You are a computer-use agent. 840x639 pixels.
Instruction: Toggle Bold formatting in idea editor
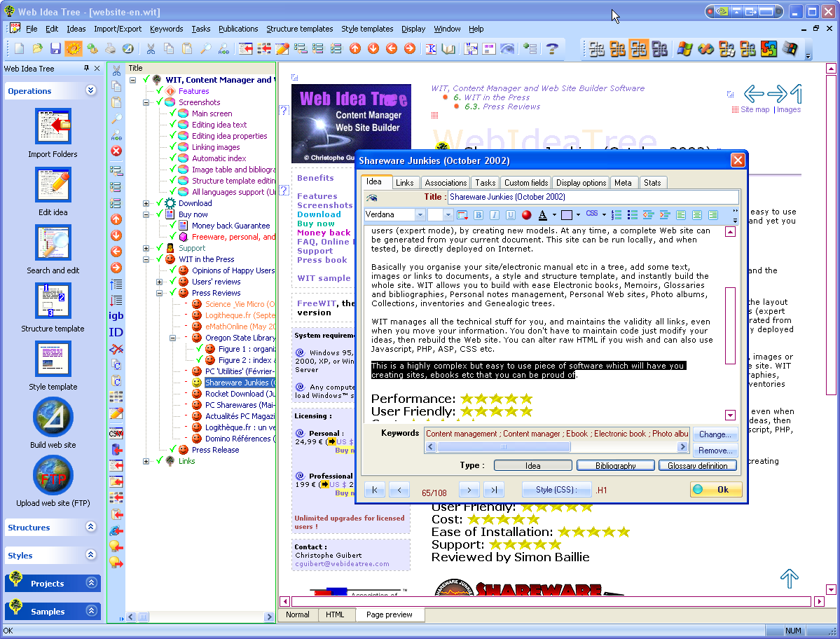click(478, 215)
